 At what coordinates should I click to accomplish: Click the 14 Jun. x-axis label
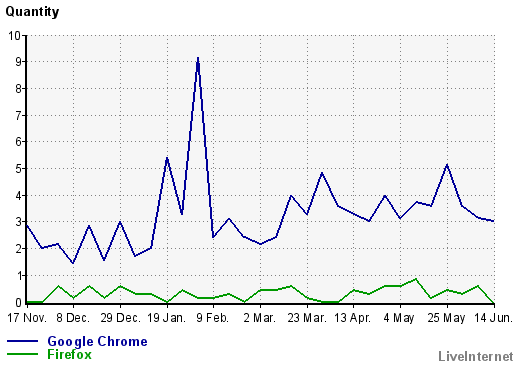coord(494,318)
